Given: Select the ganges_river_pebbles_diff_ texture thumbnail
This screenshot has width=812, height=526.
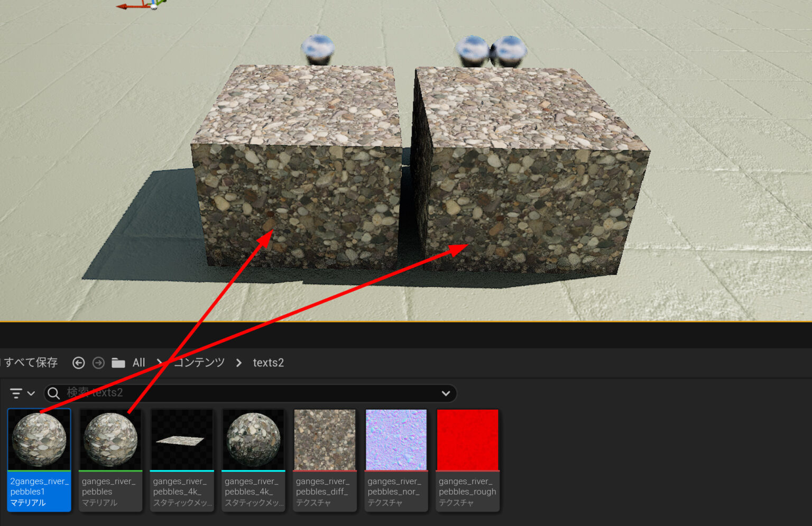Looking at the screenshot, I should coord(325,439).
